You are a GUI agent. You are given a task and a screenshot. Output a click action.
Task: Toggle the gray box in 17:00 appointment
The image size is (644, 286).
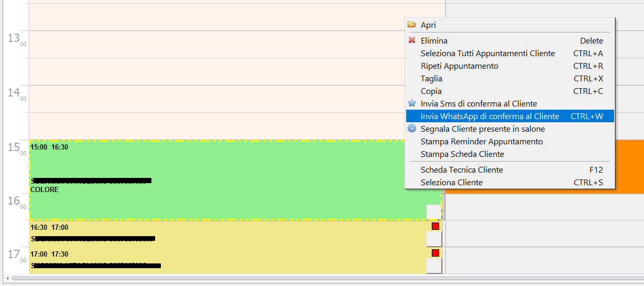(x=434, y=266)
